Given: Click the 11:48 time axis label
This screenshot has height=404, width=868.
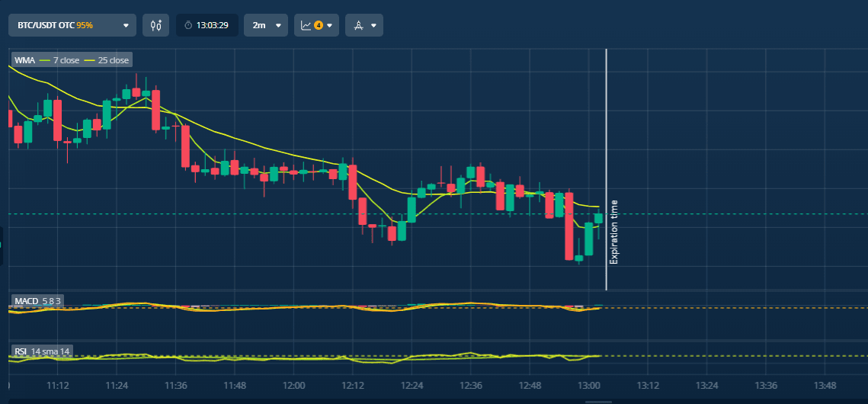Looking at the screenshot, I should tap(234, 385).
